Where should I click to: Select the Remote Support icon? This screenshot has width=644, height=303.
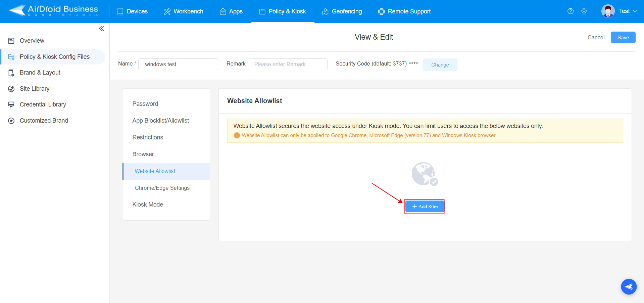(381, 11)
